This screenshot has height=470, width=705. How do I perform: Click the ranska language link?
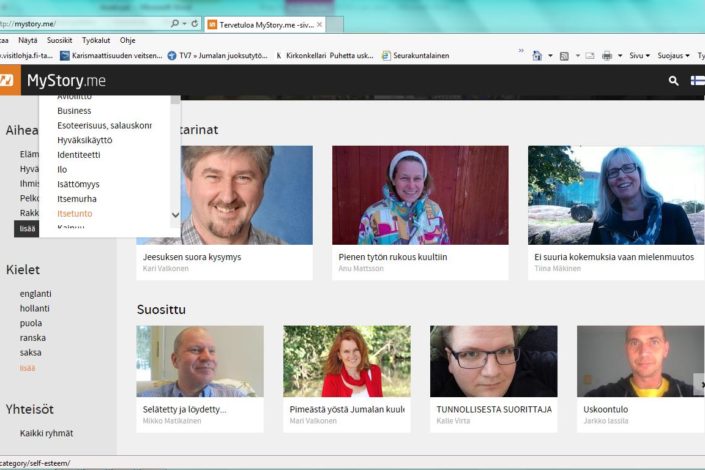pyautogui.click(x=32, y=338)
